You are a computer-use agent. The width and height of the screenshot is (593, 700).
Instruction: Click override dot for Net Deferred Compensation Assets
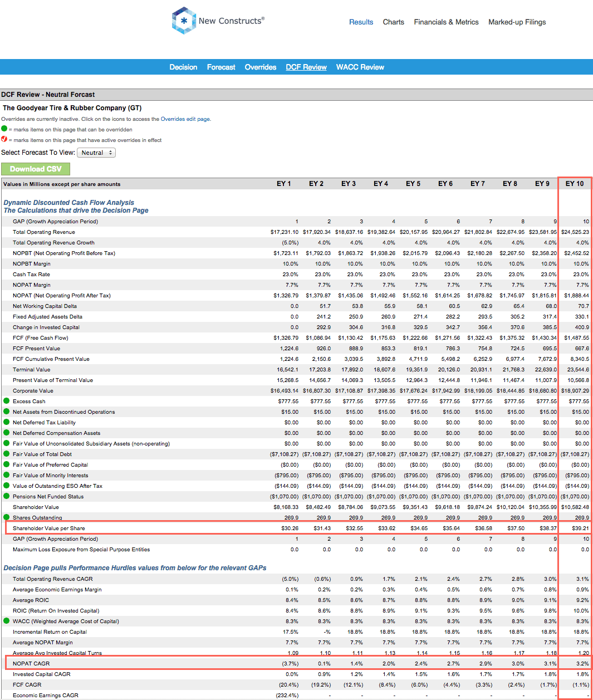(6, 433)
